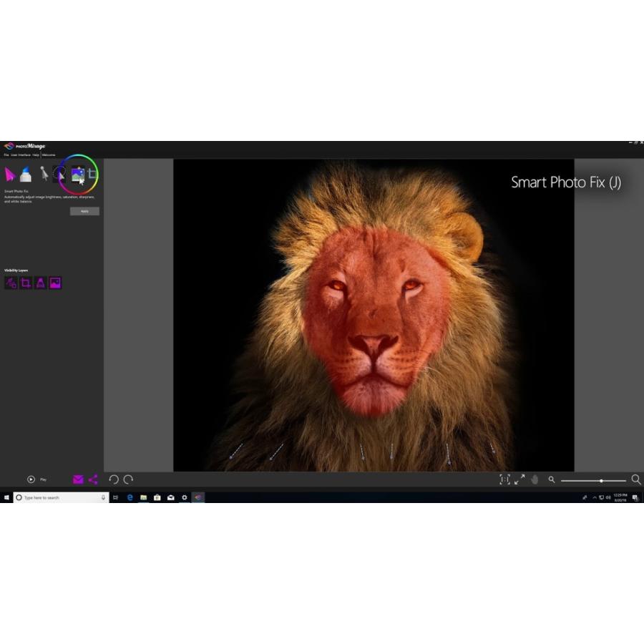Select the Crop tool
Image resolution: width=644 pixels, height=644 pixels.
click(x=91, y=172)
